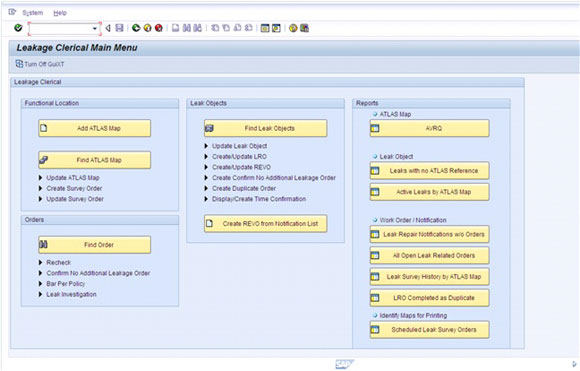
Task: Click the ATLAS Map heading in Reports
Action: (x=395, y=114)
